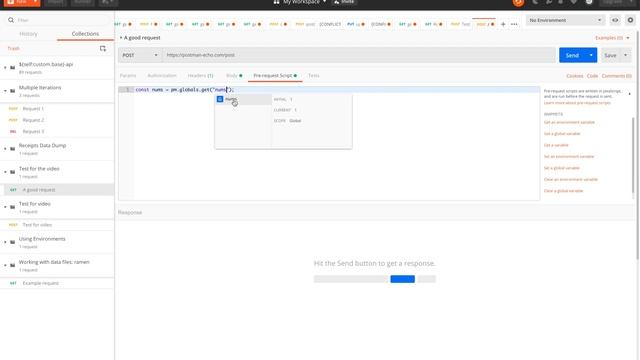Viewport: 640px width, 360px height.
Task: Expand the Using Environments collection
Action: (5, 242)
